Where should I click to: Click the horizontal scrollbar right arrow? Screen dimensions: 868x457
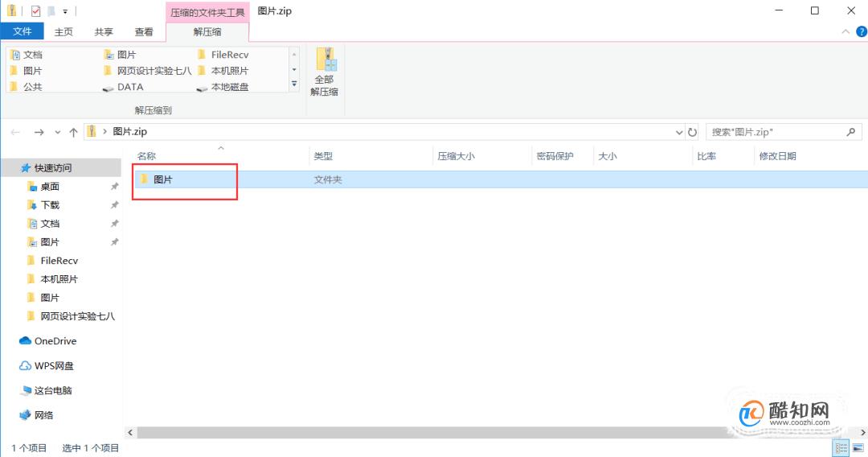pyautogui.click(x=862, y=432)
